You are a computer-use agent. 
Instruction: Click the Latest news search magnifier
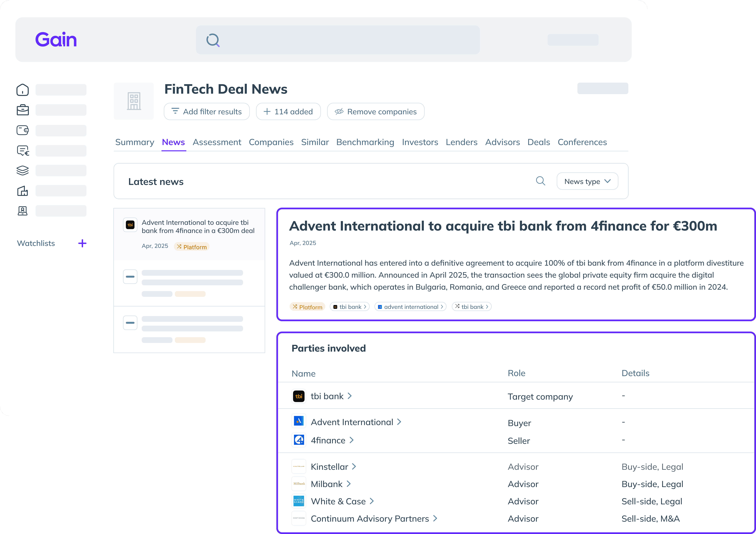tap(540, 181)
